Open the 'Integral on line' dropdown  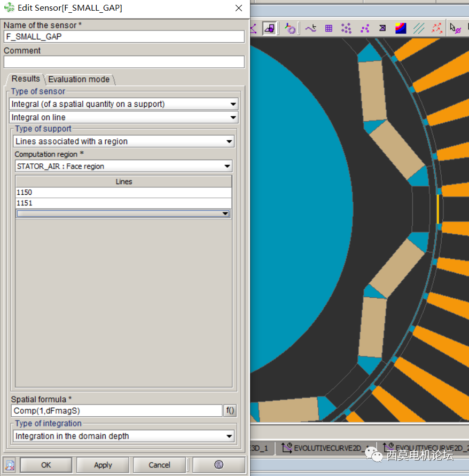point(233,117)
